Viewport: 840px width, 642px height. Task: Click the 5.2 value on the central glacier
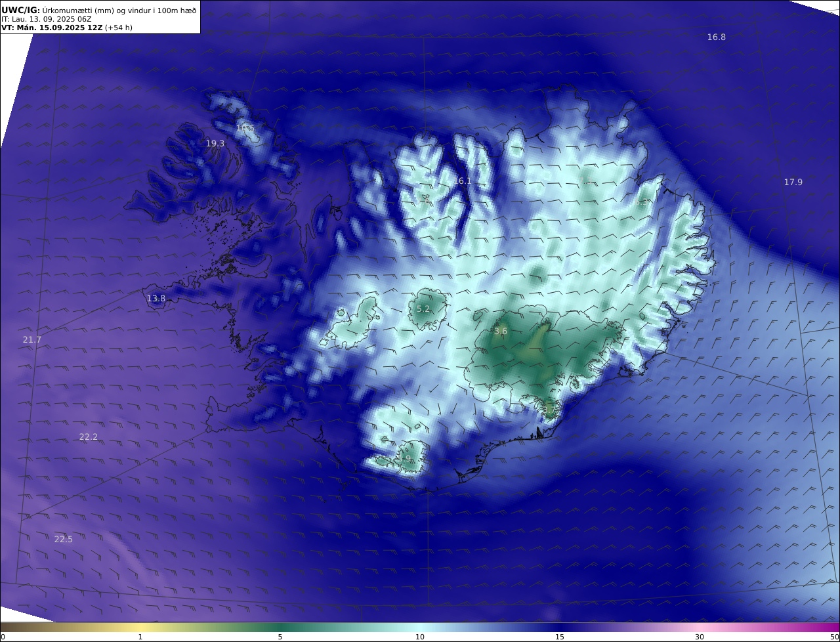(x=423, y=309)
